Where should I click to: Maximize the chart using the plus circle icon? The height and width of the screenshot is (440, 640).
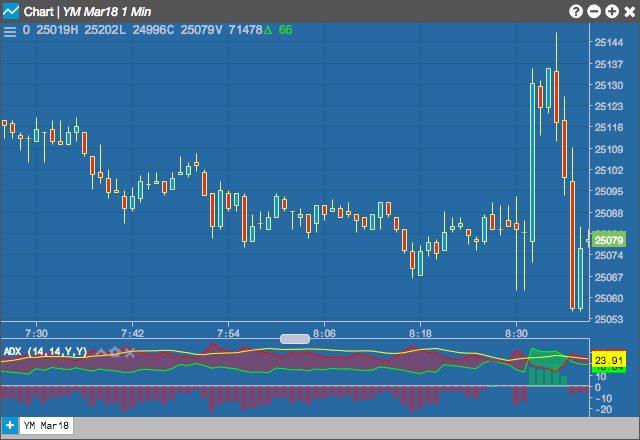tap(612, 11)
